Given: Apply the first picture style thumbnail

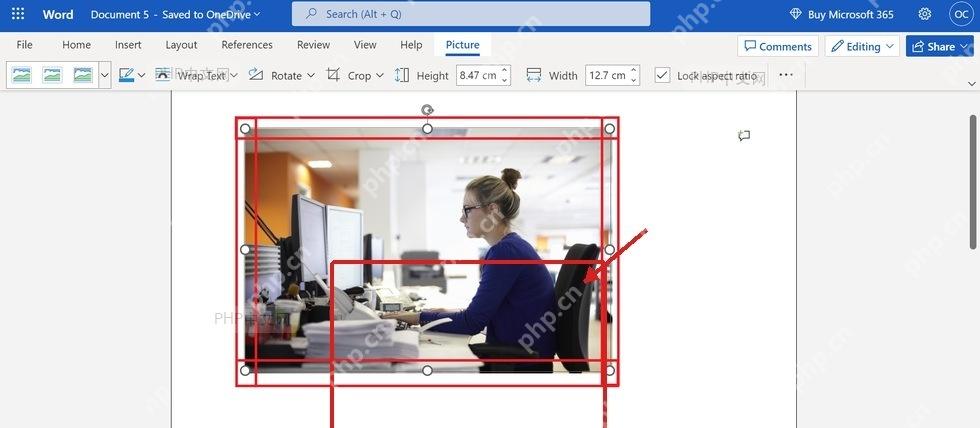Looking at the screenshot, I should click(22, 76).
